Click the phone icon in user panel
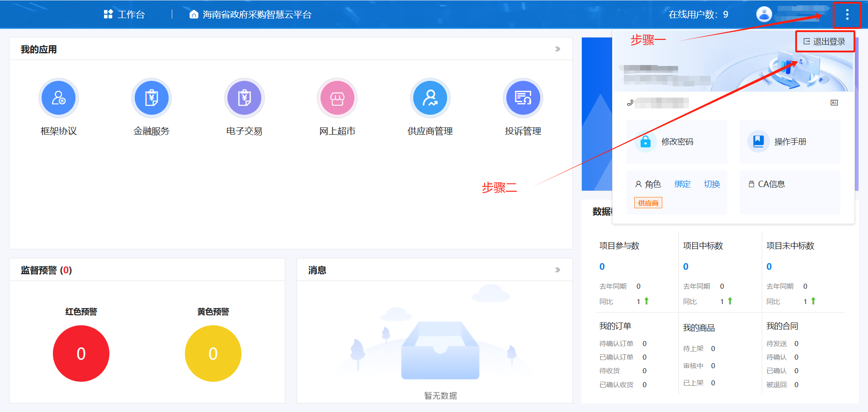This screenshot has height=412, width=868. [630, 103]
